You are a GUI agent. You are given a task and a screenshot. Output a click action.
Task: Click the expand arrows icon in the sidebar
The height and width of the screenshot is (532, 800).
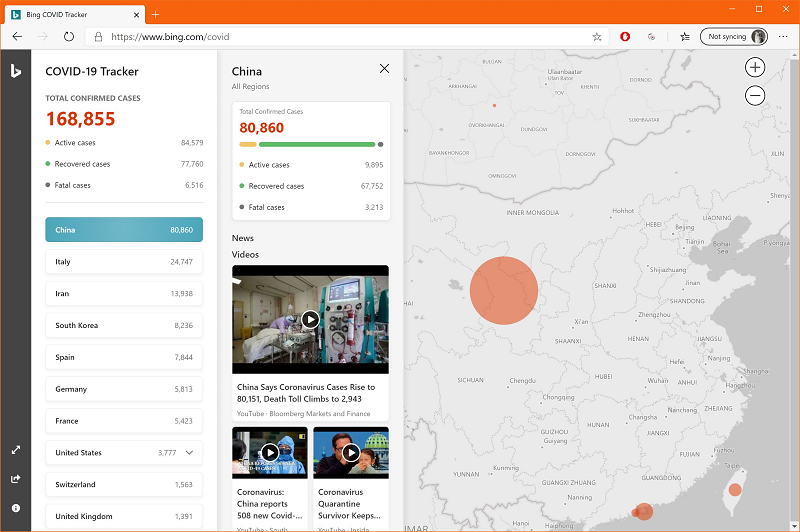click(x=16, y=450)
